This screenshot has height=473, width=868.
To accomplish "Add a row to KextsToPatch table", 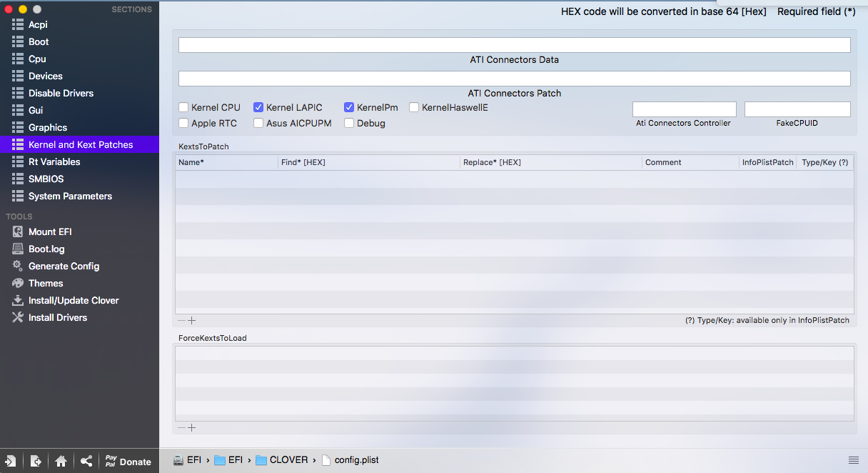I will 191,321.
